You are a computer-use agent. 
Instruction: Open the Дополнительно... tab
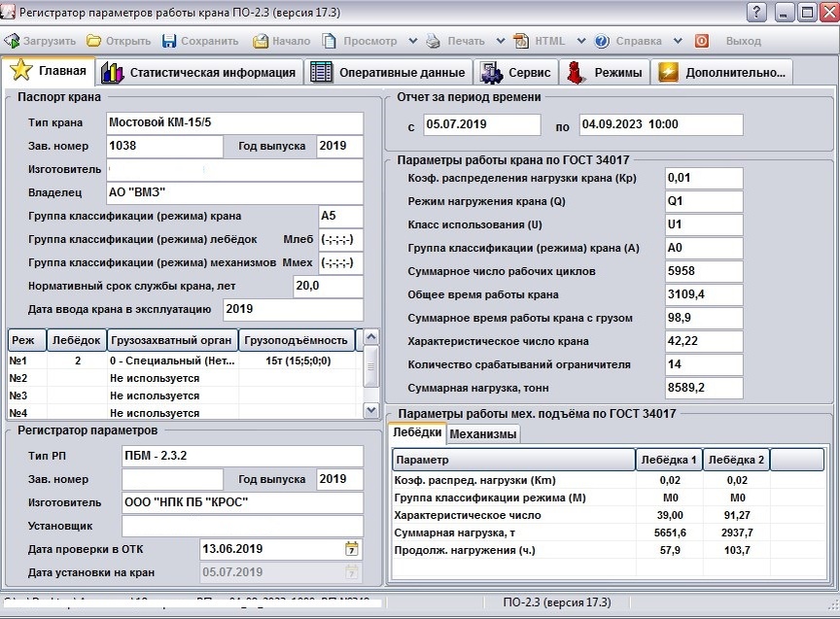point(721,72)
